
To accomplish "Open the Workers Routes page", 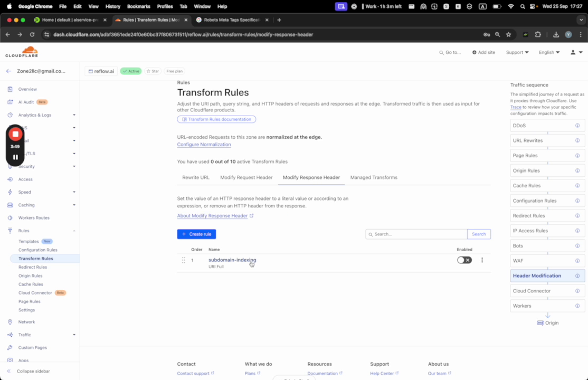I will click(33, 217).
